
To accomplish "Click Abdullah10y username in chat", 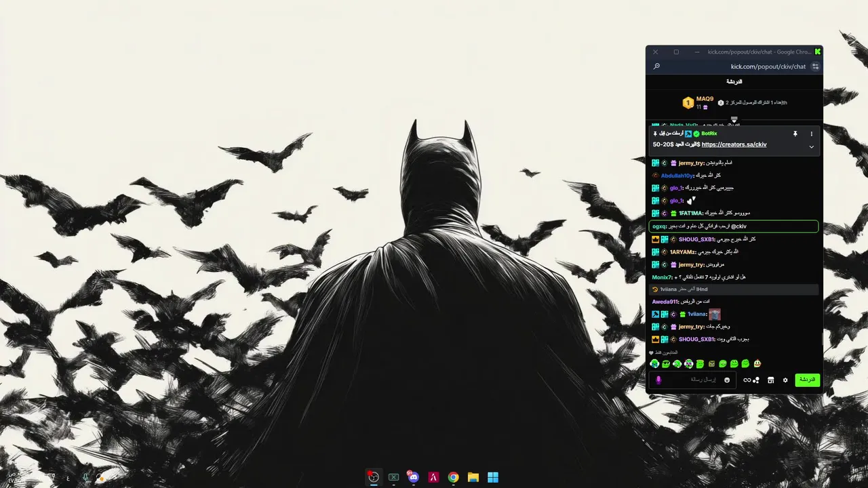I will pos(678,176).
